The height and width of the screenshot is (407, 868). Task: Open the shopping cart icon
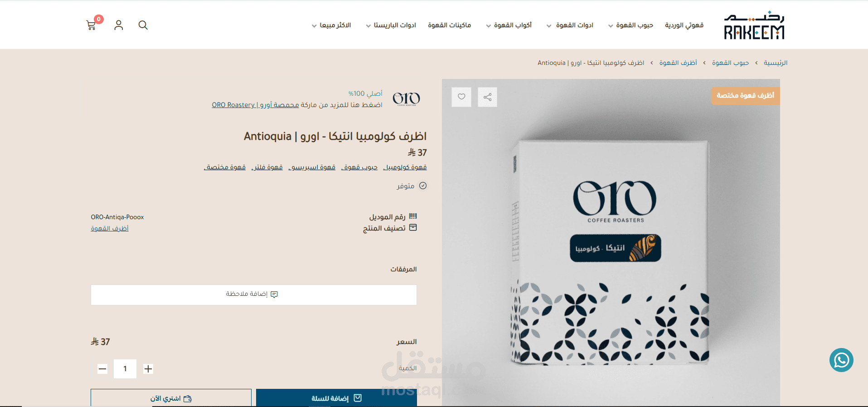(x=92, y=25)
